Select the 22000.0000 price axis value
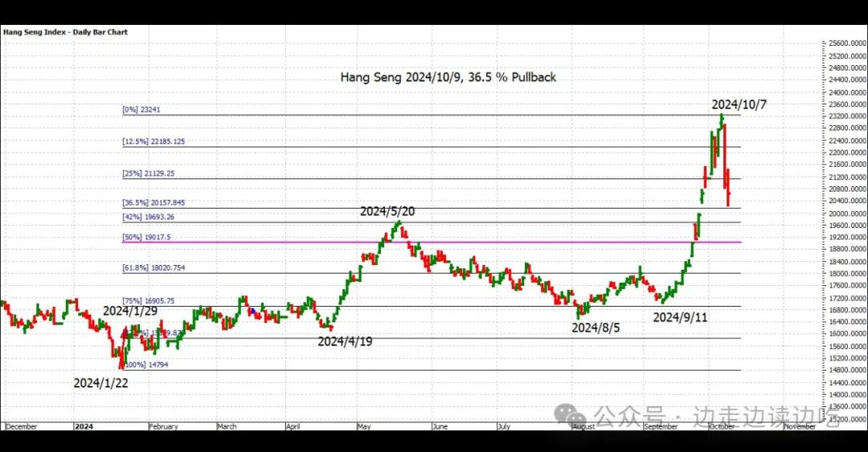868x452 pixels. click(x=848, y=153)
